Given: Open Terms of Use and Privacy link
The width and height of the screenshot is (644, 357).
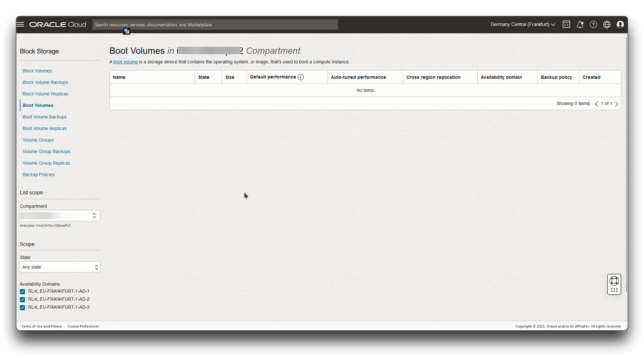Looking at the screenshot, I should point(42,326).
